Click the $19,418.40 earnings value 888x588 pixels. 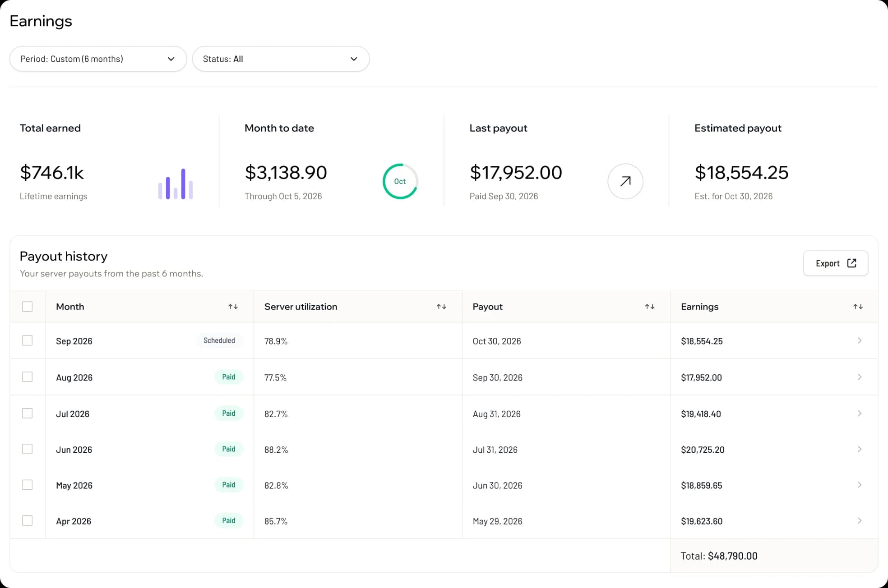coord(701,414)
